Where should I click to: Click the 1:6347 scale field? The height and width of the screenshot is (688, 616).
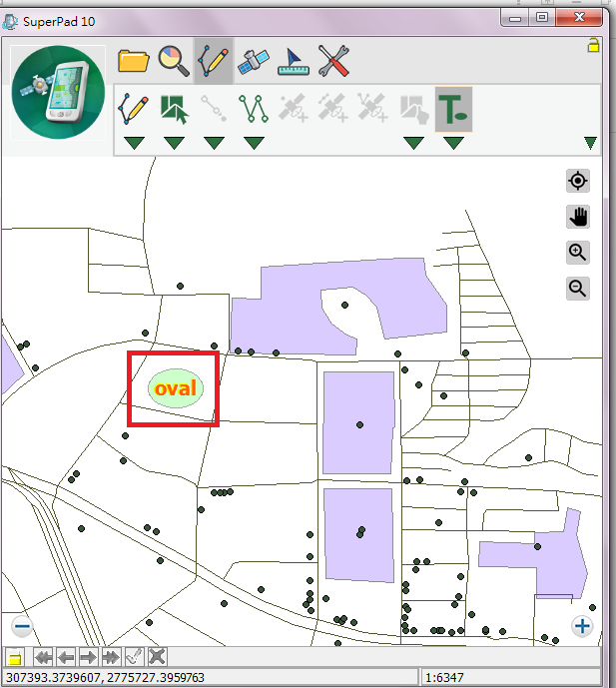point(509,677)
